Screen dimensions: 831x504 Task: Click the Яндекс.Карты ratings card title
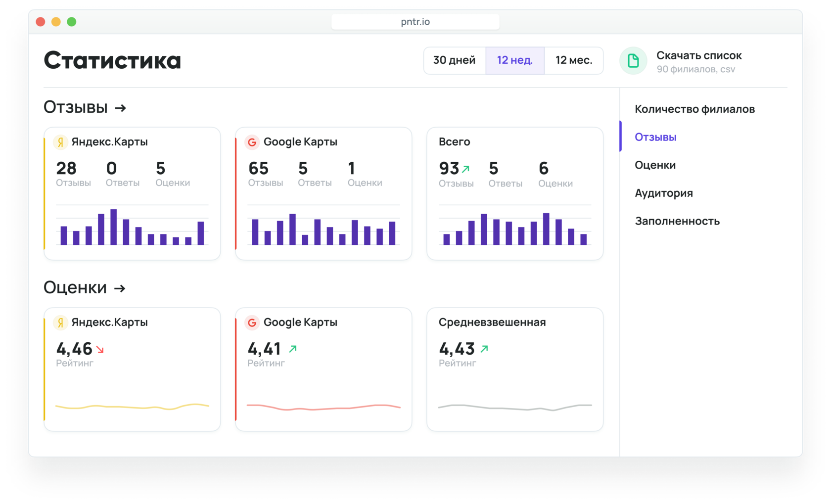click(x=109, y=322)
